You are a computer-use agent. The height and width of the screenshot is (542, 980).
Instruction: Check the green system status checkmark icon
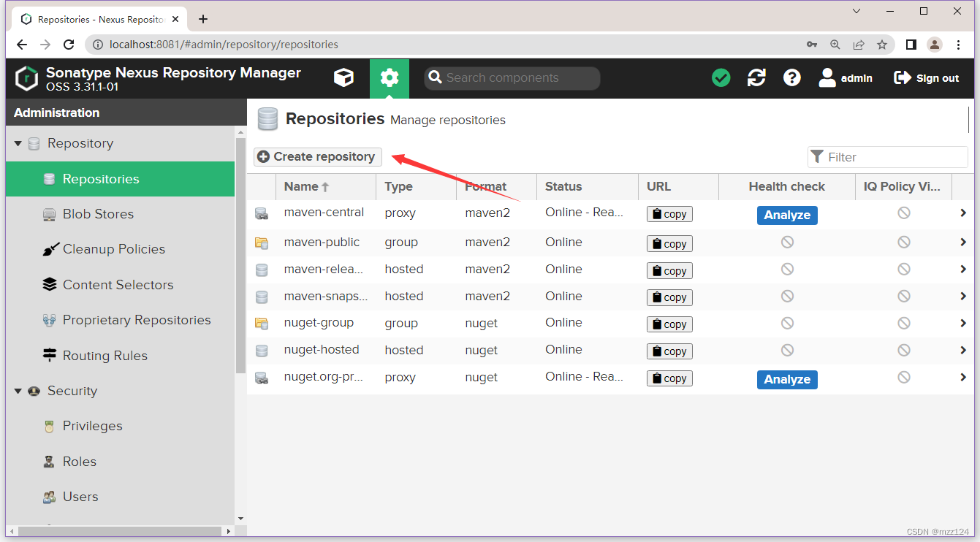point(721,77)
